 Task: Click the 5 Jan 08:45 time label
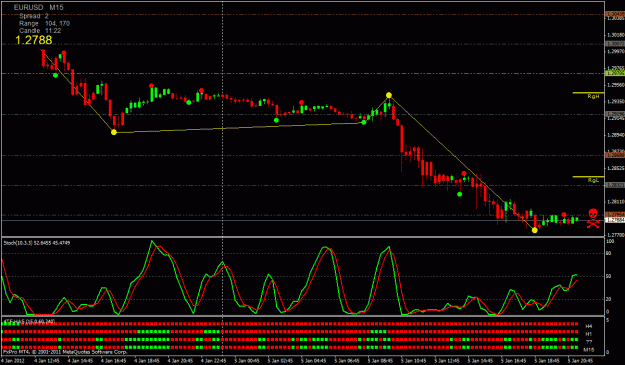point(380,361)
